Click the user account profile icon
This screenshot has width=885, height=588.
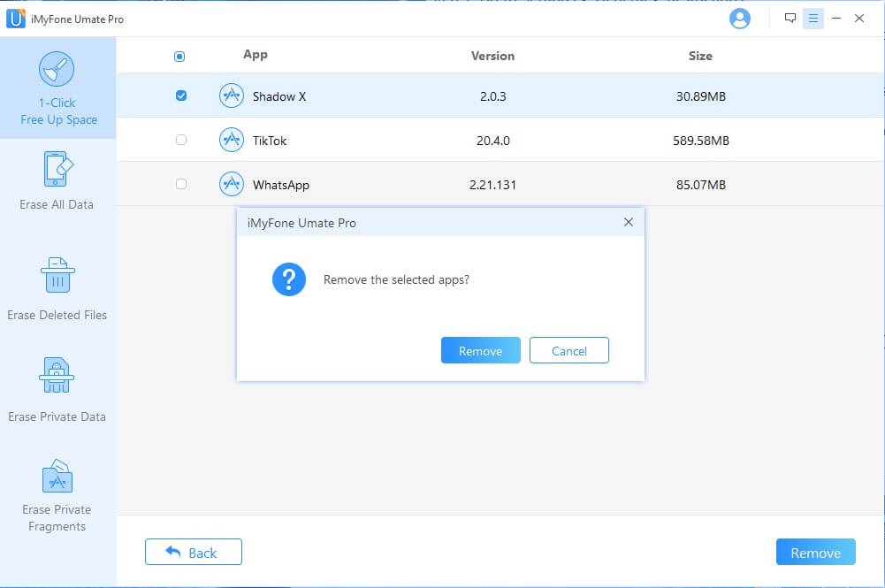tap(739, 19)
